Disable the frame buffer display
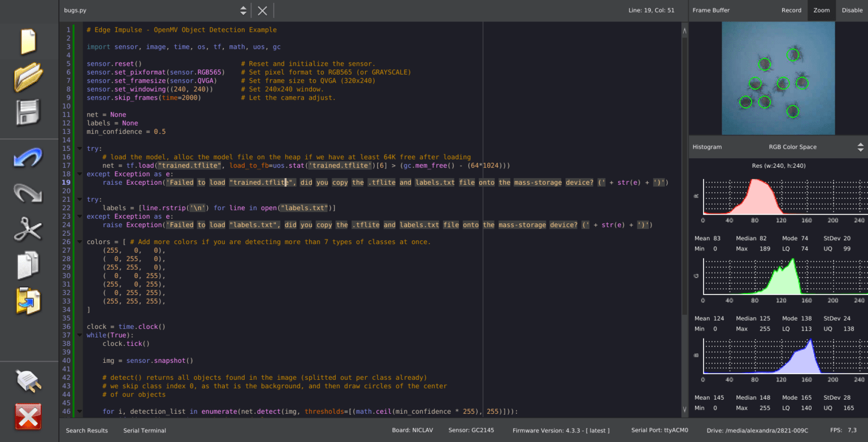The height and width of the screenshot is (442, 868). (852, 10)
